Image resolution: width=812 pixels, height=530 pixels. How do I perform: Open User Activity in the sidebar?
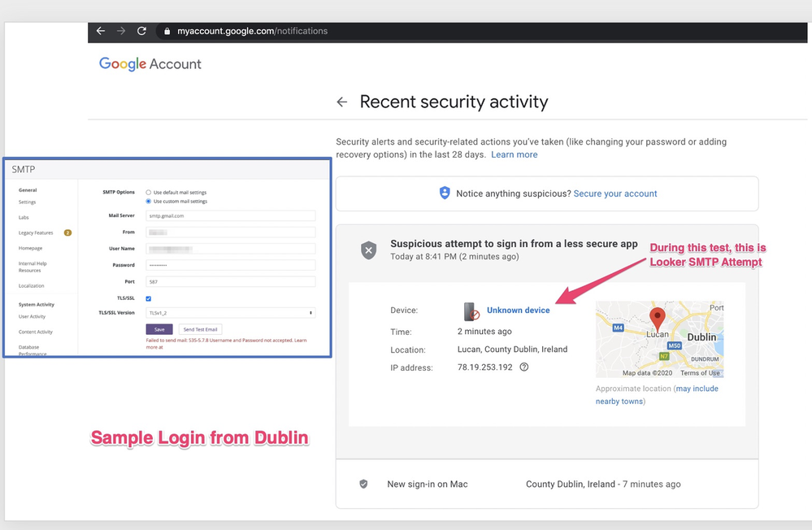click(33, 316)
